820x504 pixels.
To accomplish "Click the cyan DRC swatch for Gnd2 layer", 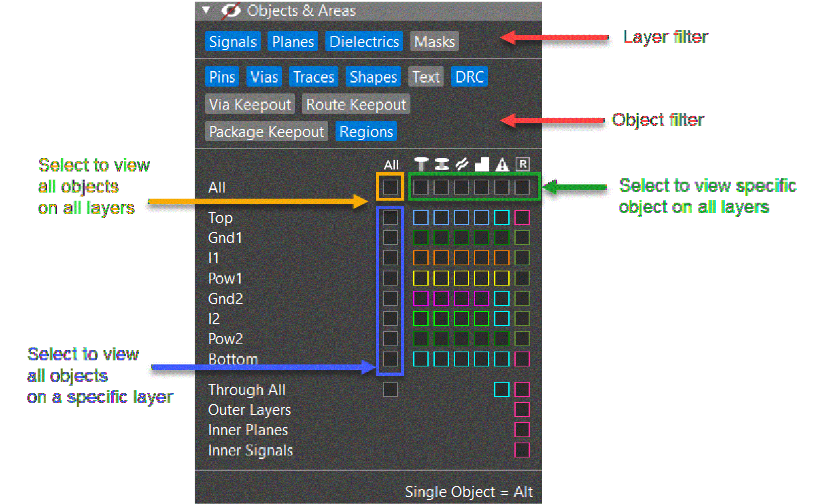I will click(502, 299).
